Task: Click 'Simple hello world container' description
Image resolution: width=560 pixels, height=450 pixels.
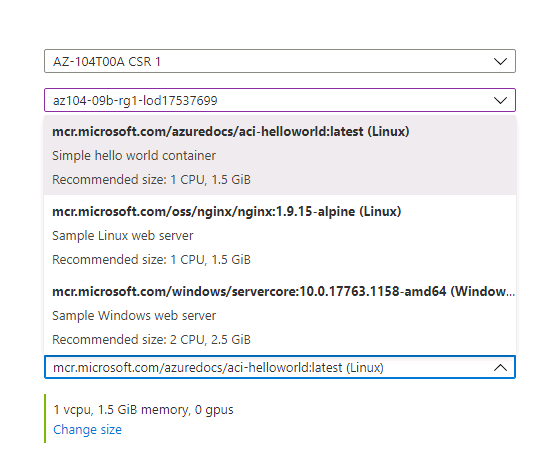Action: tap(134, 156)
